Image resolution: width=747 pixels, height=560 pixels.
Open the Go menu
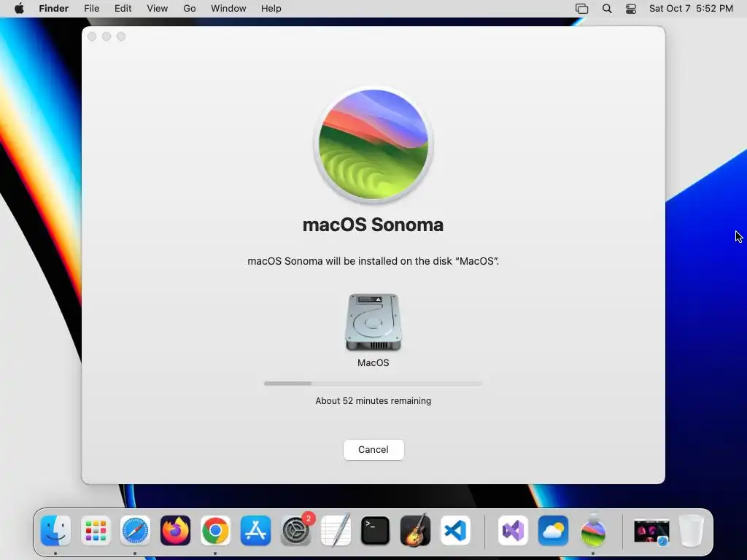click(x=190, y=9)
